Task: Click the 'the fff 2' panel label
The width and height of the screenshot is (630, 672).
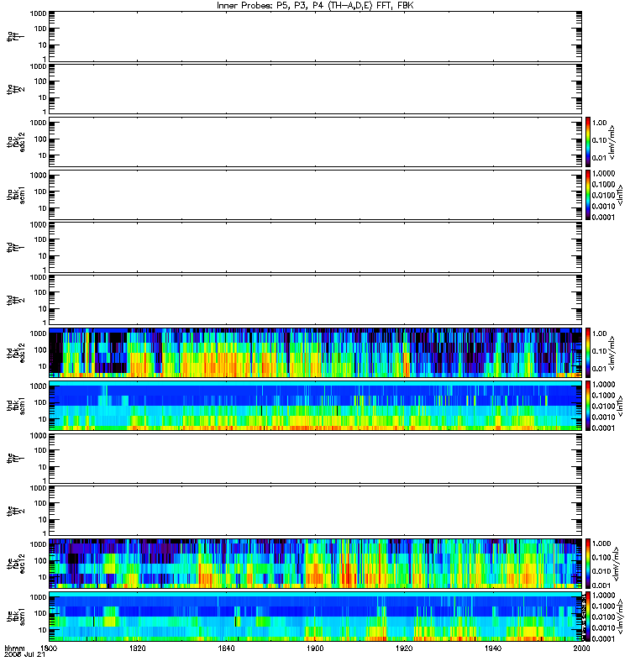Action: (x=15, y=511)
